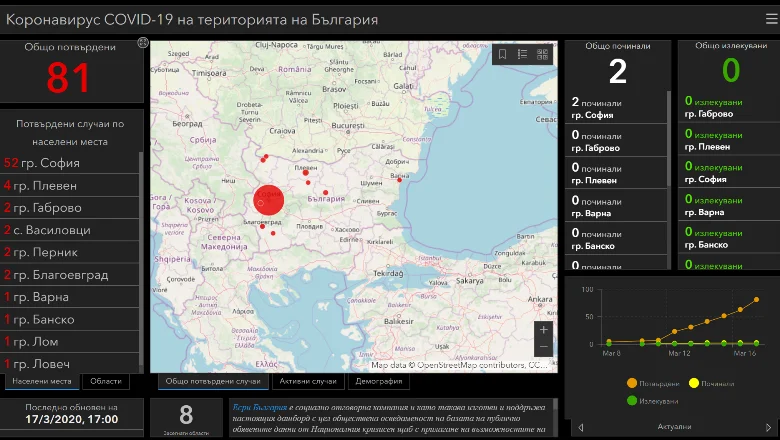Select the 2 гр. Габрово row
This screenshot has width=780, height=440.
click(x=70, y=208)
